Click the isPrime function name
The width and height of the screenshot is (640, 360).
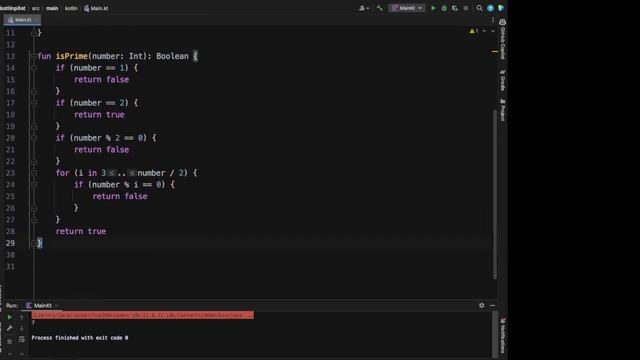[72, 56]
